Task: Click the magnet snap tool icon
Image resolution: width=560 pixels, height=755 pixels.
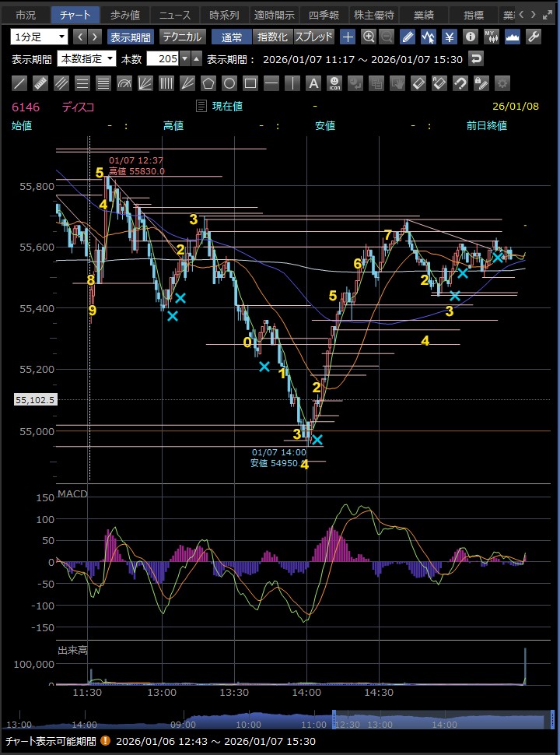Action: [460, 83]
